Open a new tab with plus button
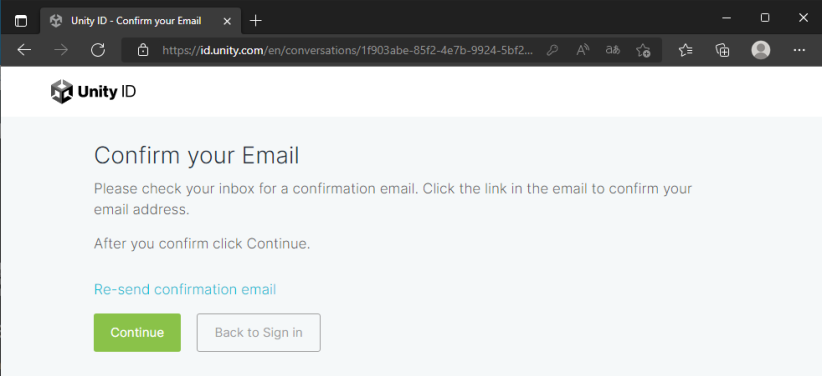Image resolution: width=822 pixels, height=376 pixels. [255, 21]
